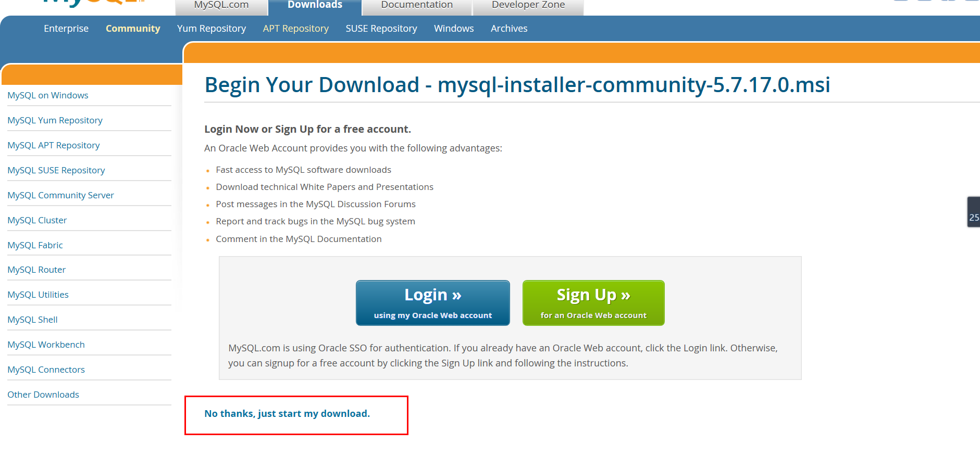
Task: Go to Windows in navigation bar
Action: [454, 29]
